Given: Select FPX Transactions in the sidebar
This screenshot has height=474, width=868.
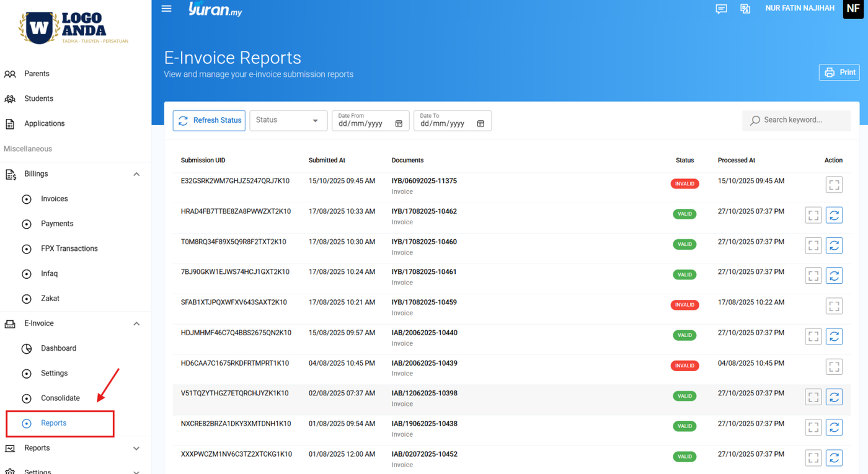Looking at the screenshot, I should 69,248.
